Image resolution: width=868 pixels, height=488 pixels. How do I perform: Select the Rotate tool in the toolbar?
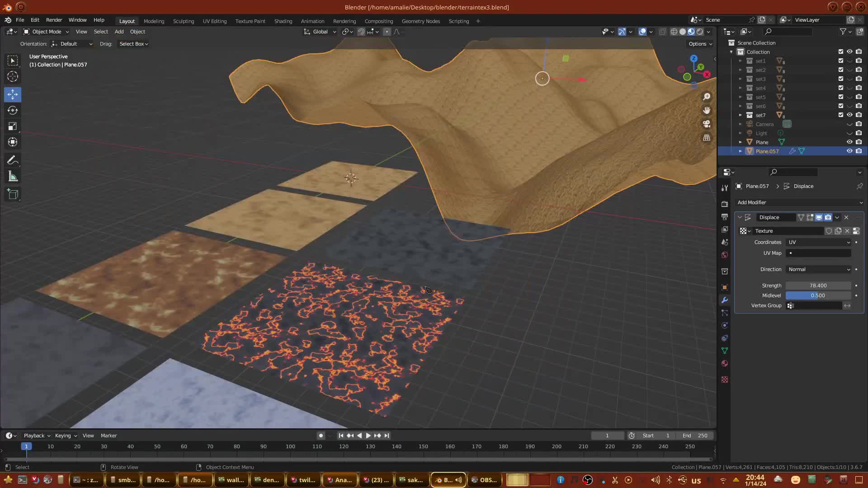(x=13, y=110)
